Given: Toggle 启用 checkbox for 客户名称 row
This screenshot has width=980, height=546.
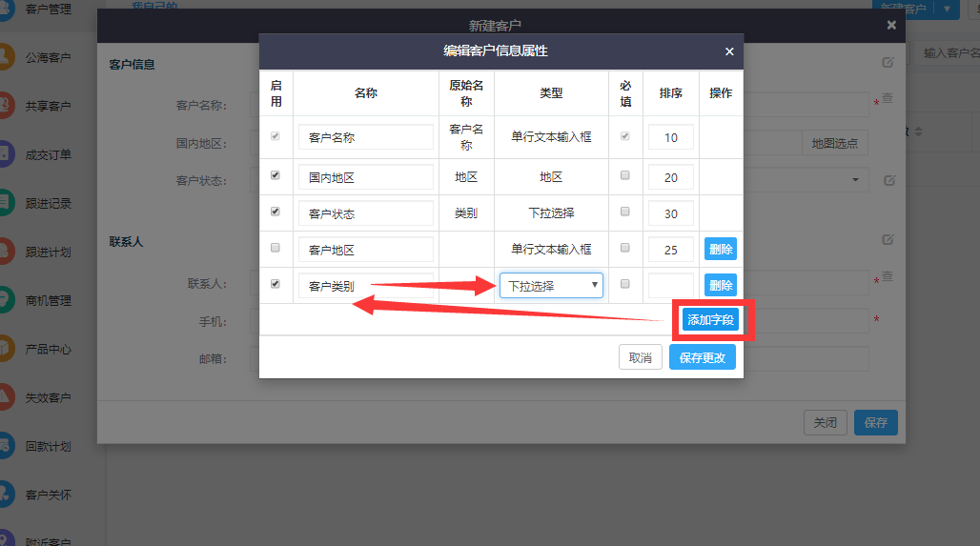Looking at the screenshot, I should [275, 136].
